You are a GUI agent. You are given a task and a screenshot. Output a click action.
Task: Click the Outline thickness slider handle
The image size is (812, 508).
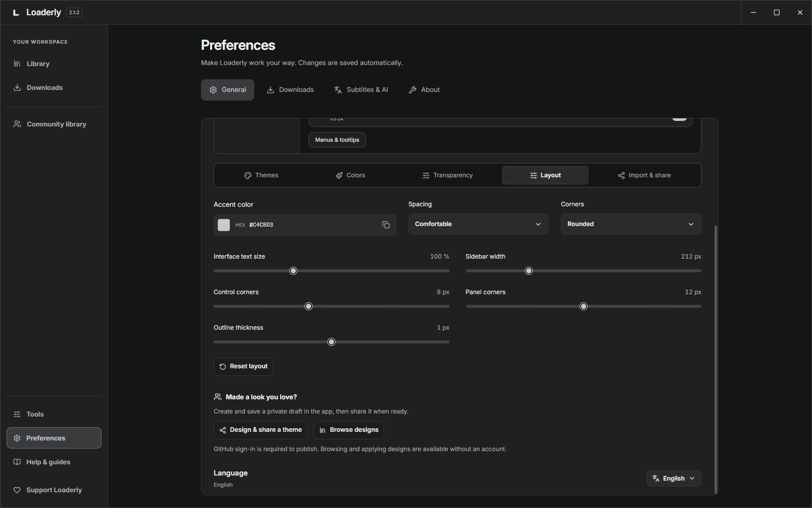point(331,342)
